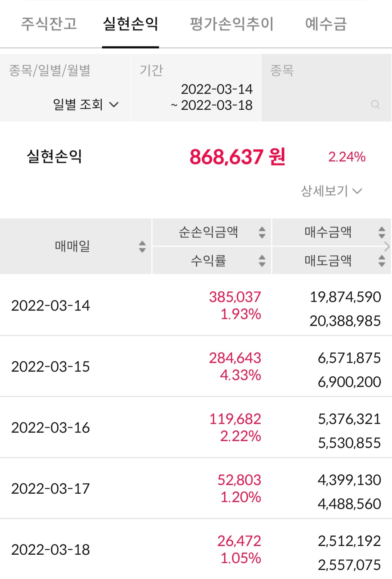Click the 종목 search magnifier icon
This screenshot has width=392, height=579.
(375, 105)
